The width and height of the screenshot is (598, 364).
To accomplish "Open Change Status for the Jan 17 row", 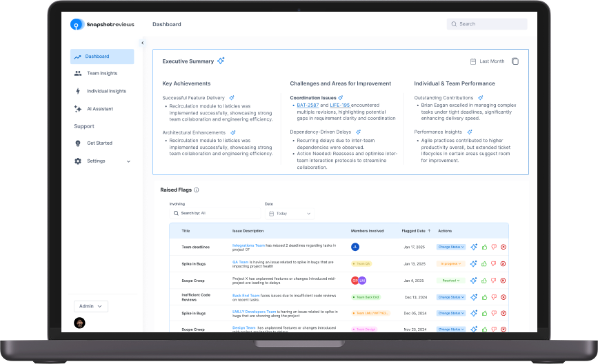I will 451,247.
